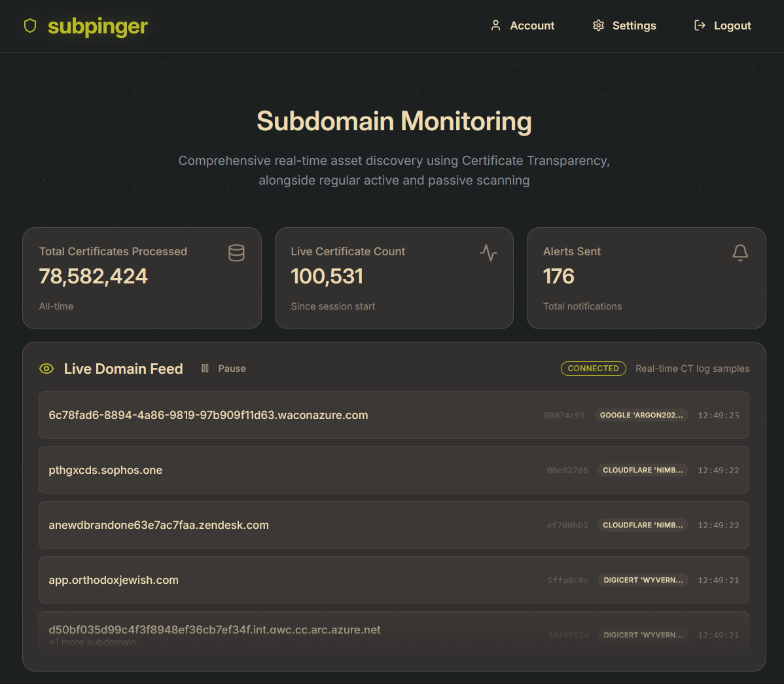
Task: Click the database icon on Total Certificates card
Action: point(236,253)
